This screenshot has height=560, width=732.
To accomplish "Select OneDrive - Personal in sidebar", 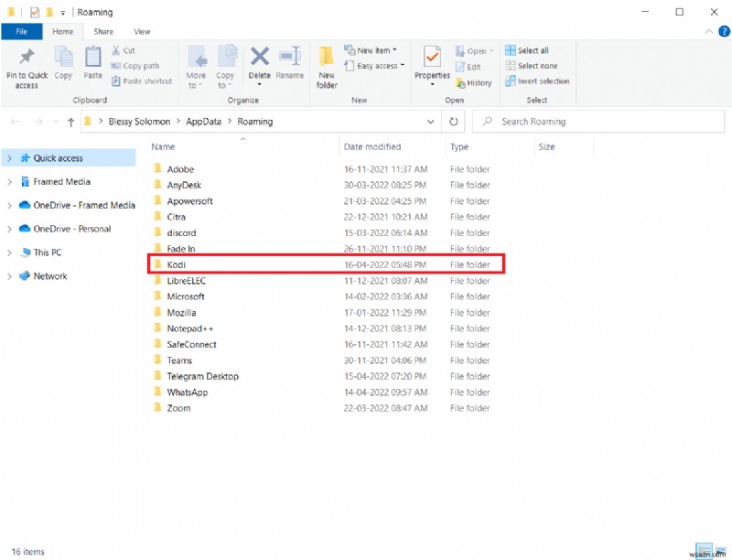I will click(x=72, y=229).
